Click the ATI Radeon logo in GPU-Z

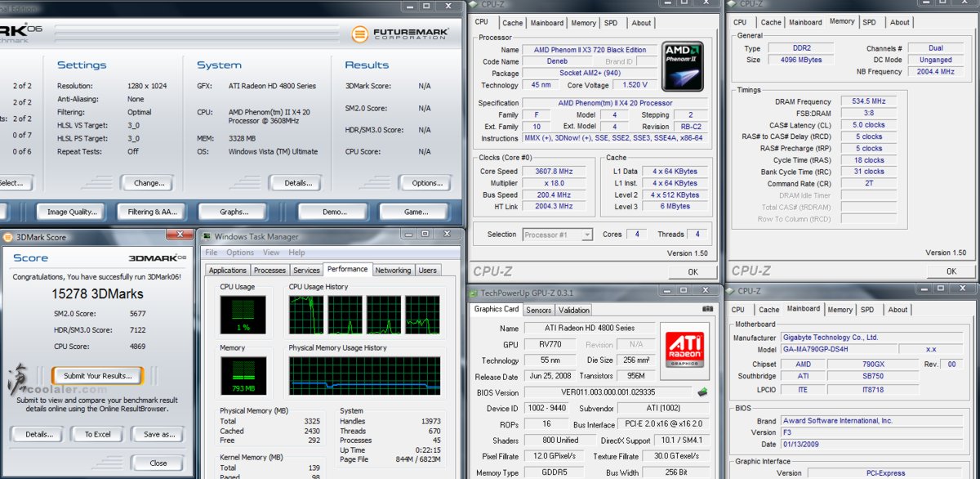point(685,351)
